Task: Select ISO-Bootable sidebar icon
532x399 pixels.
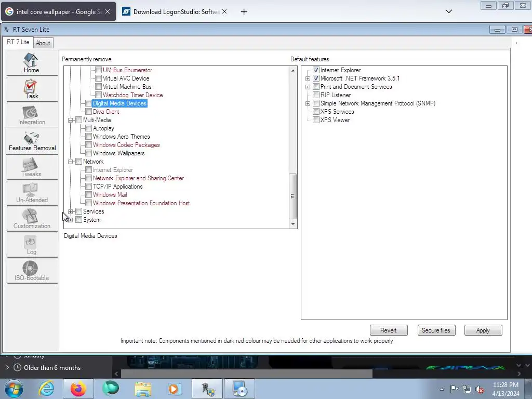Action: pos(32,271)
